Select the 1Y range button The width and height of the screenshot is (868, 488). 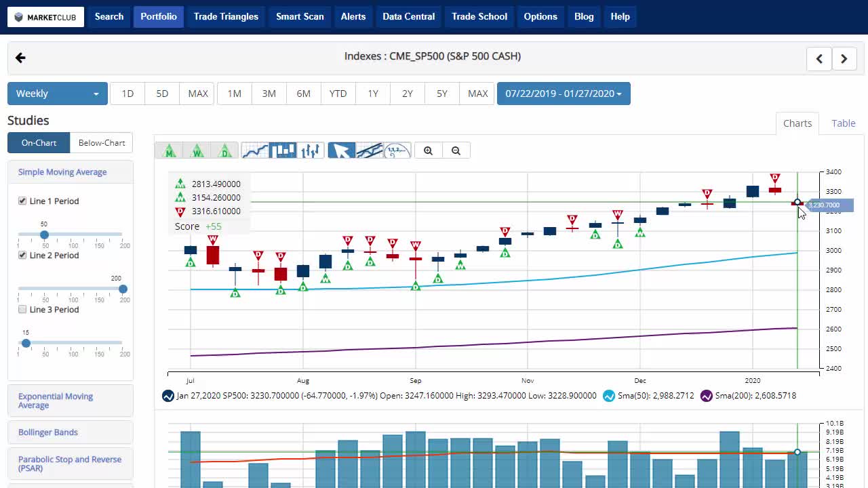[x=373, y=94]
